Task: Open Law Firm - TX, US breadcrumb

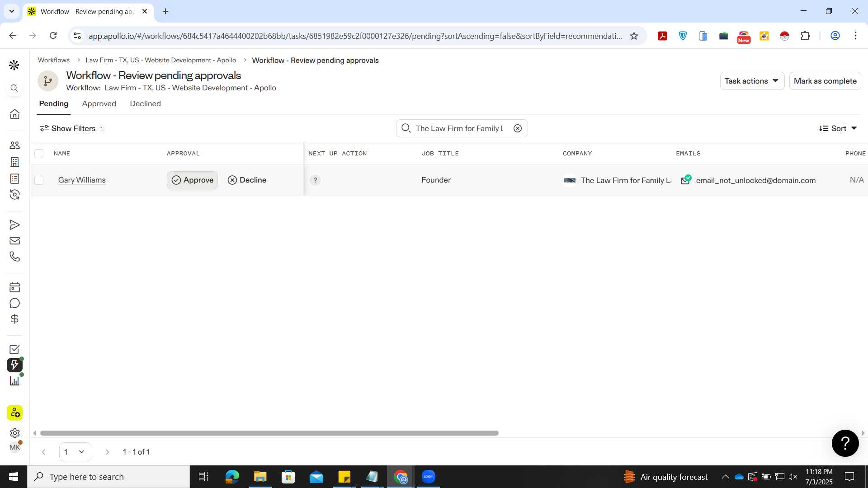Action: 160,60
